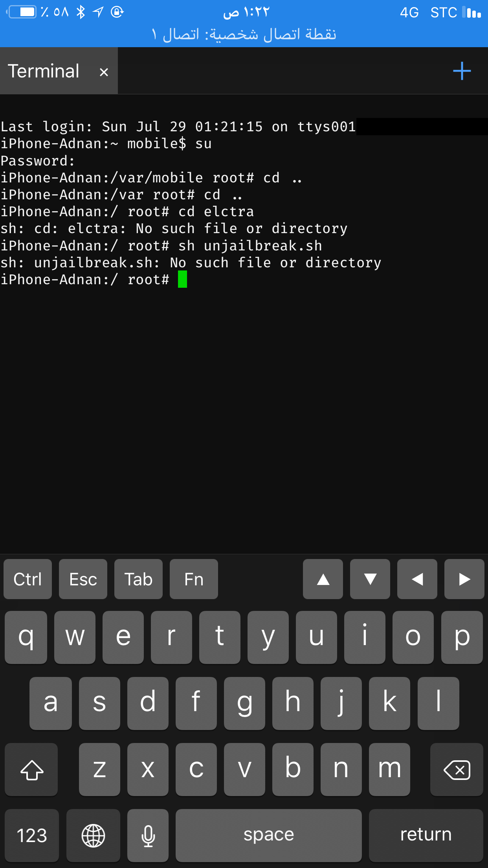488x868 pixels.
Task: Tap the down arrow key
Action: 370,579
